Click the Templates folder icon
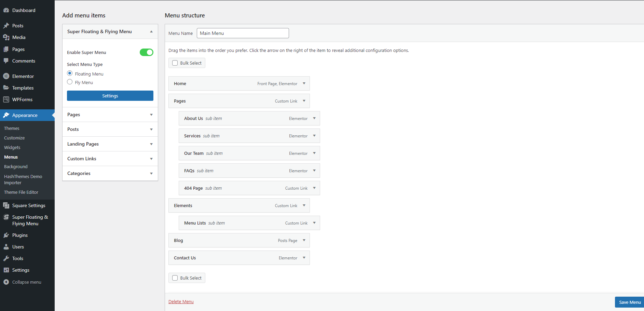Screen dimensions: 644x311 6,88
